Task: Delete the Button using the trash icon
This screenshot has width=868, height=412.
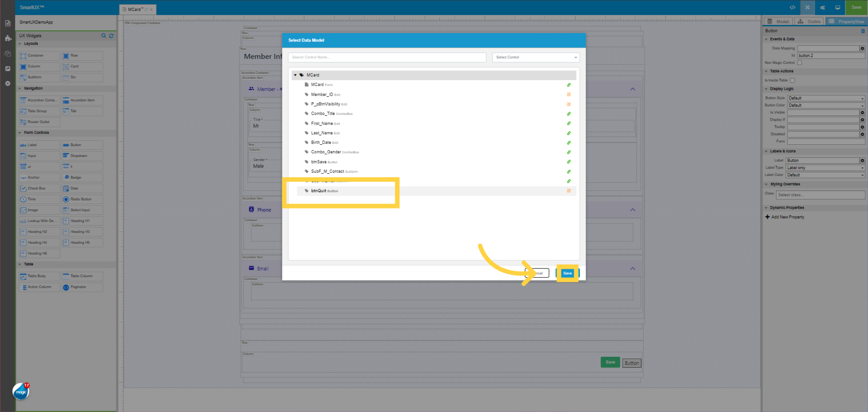Action: (863, 31)
